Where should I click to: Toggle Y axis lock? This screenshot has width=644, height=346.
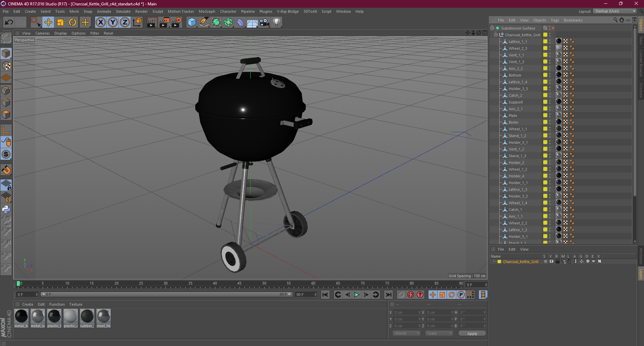[113, 22]
